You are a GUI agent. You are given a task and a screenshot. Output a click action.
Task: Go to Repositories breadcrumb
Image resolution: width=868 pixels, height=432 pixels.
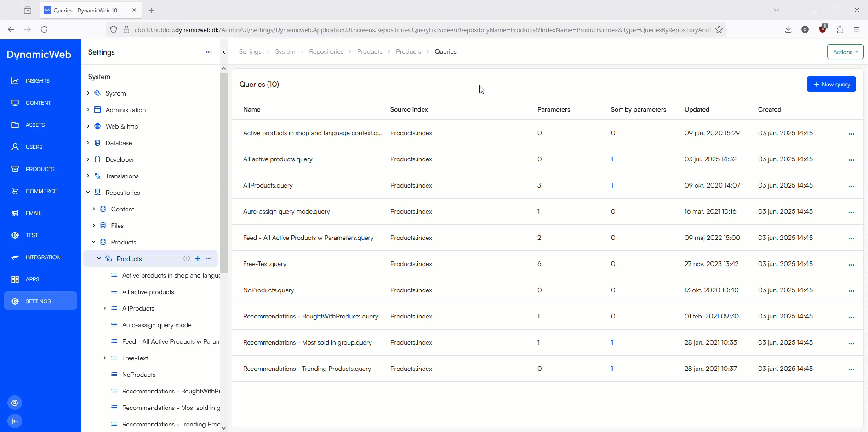click(326, 52)
